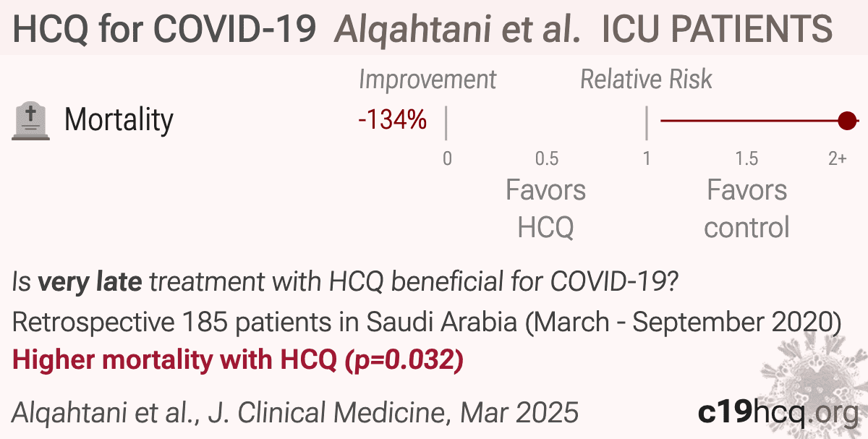868x439 pixels.
Task: Click the axis tick labeled 0.5
Action: click(546, 158)
